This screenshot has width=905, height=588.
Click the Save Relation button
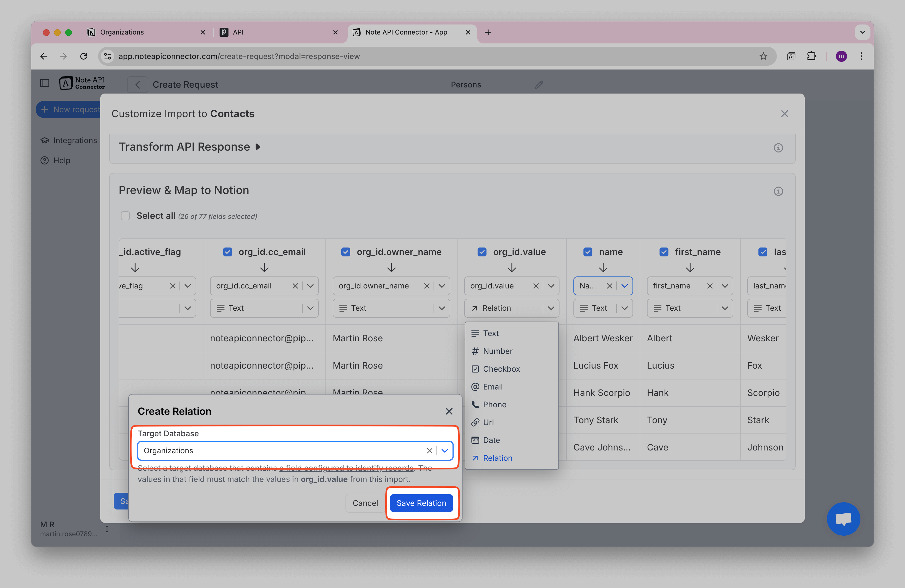click(421, 503)
